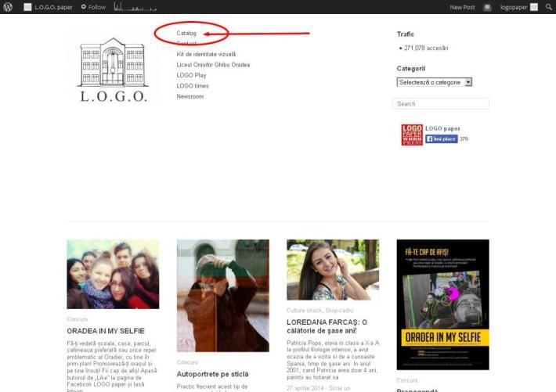Image resolution: width=556 pixels, height=392 pixels.
Task: Select LOGO Play from navigation
Action: click(191, 75)
